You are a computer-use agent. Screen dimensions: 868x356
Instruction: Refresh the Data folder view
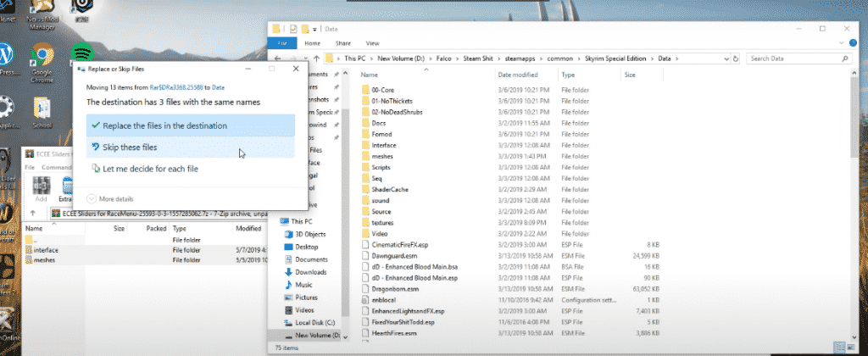point(736,58)
